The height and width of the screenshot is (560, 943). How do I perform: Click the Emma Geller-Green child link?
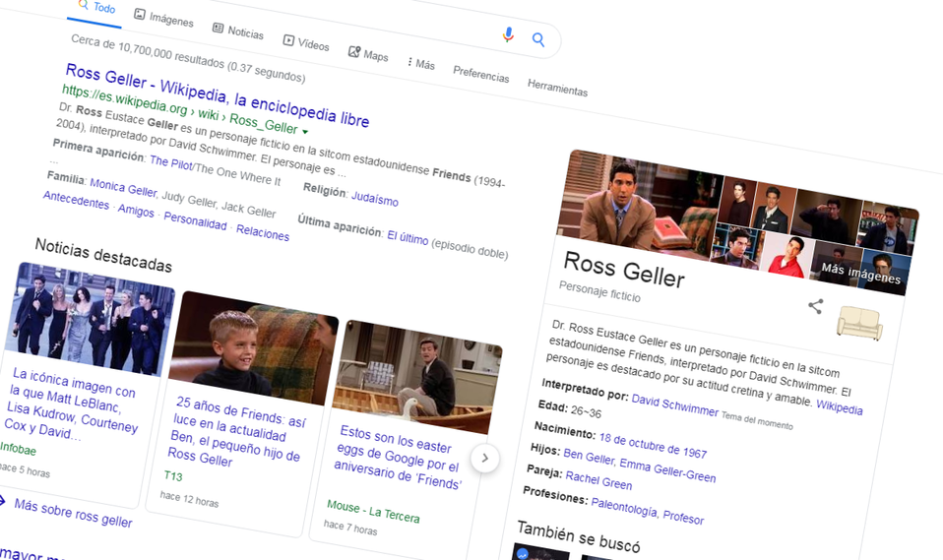[x=667, y=471]
